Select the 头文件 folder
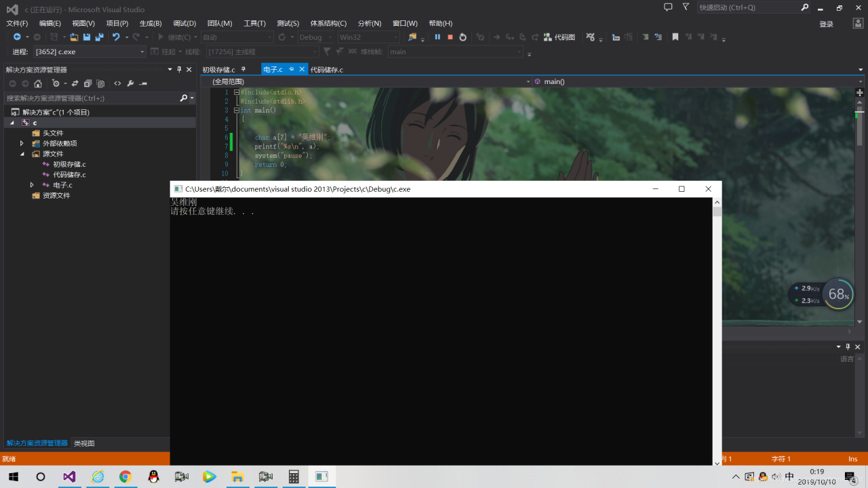This screenshot has width=868, height=488. pos(52,133)
